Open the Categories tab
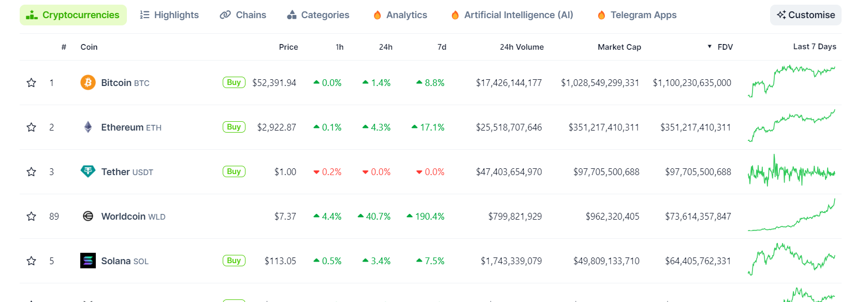 (x=318, y=15)
